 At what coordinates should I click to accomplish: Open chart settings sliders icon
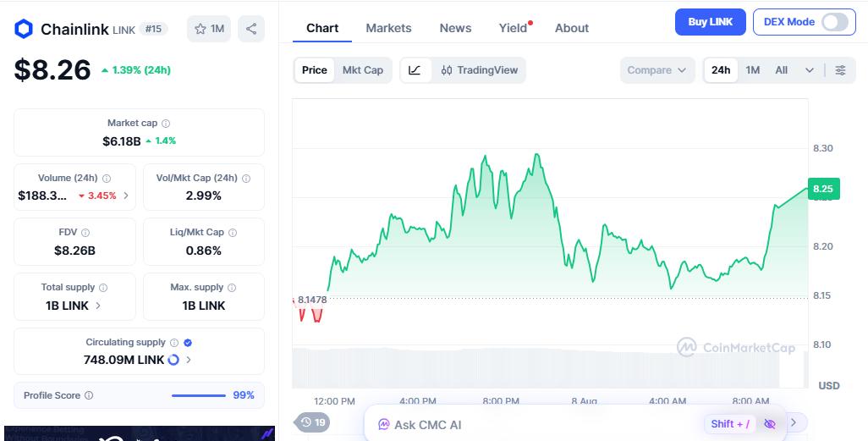click(x=840, y=70)
